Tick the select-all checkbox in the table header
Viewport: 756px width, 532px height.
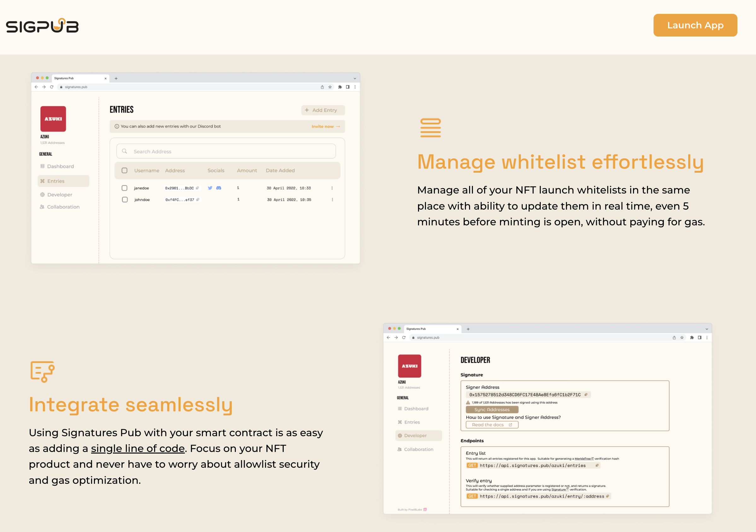[125, 171]
